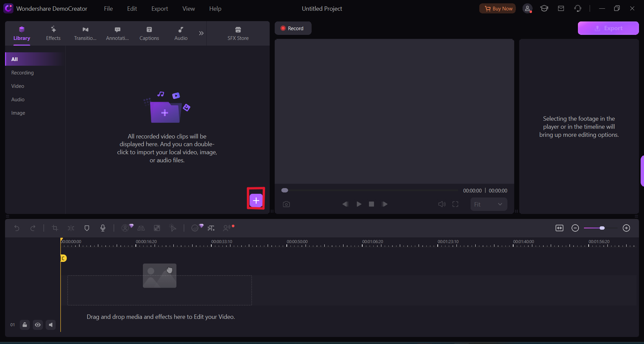
Task: Click the premium face effect icon with gem
Action: tap(197, 228)
